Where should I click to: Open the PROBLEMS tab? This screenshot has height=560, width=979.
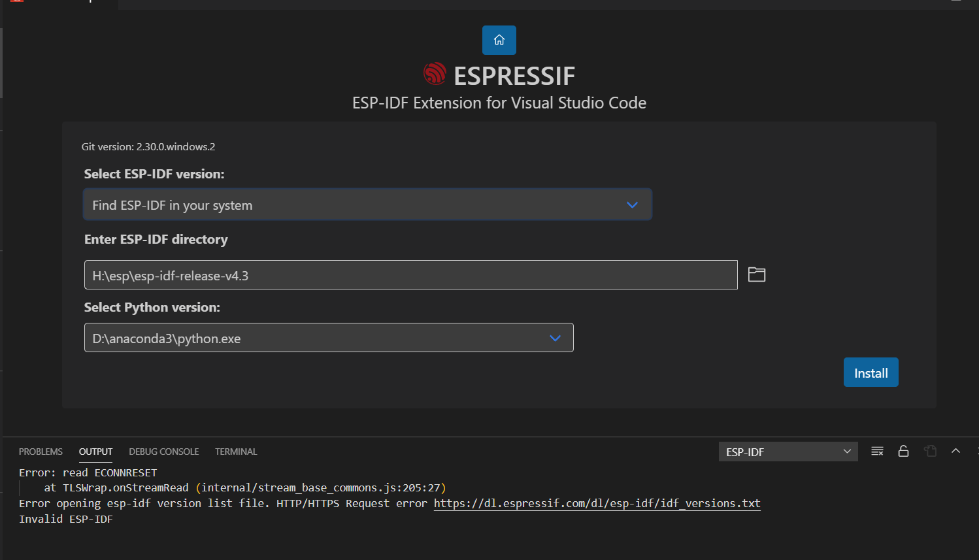(41, 451)
